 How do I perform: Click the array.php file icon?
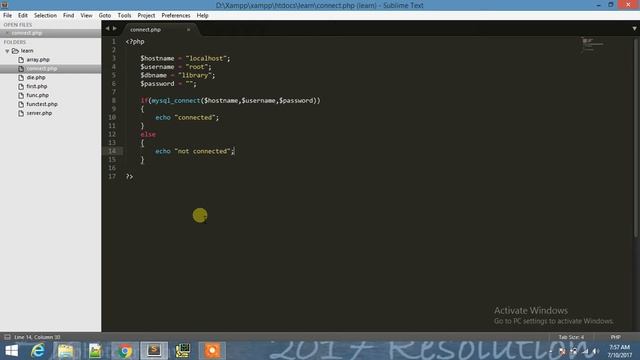(21, 60)
